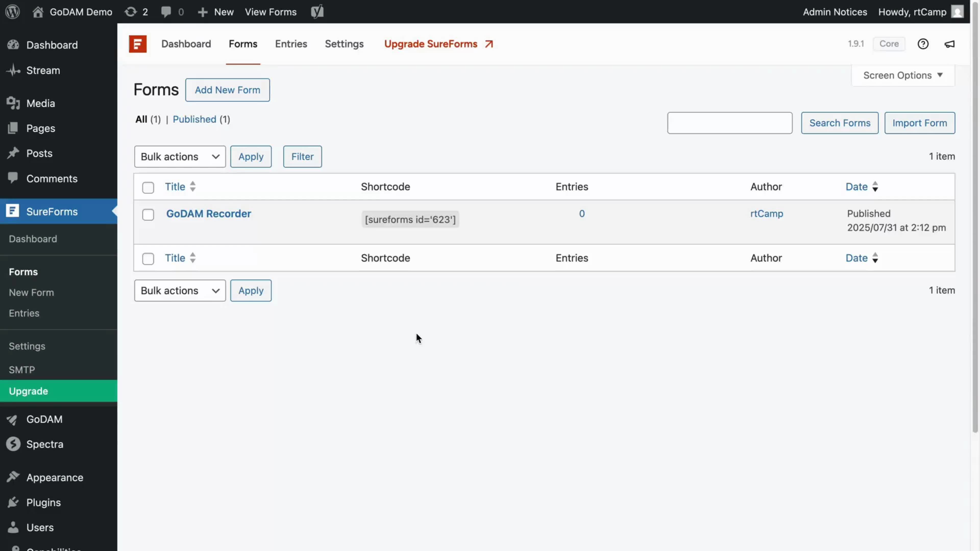Switch to the Entries tab in SureForms

click(x=291, y=44)
